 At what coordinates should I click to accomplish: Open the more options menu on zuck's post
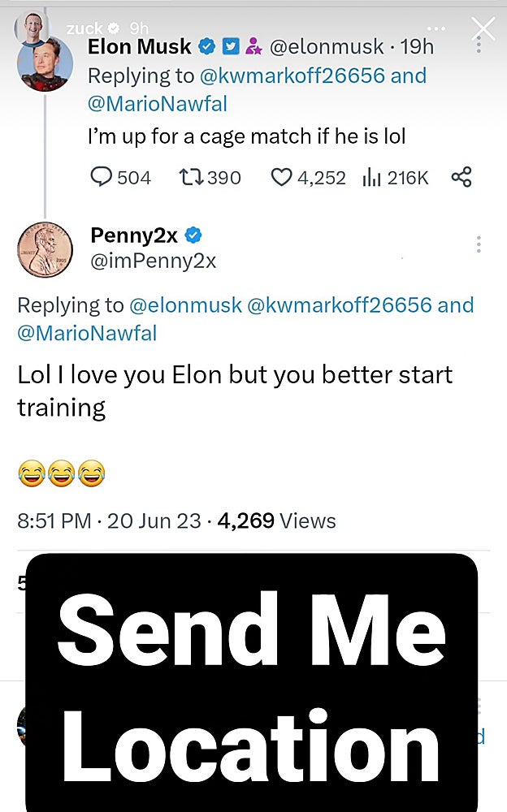435,28
